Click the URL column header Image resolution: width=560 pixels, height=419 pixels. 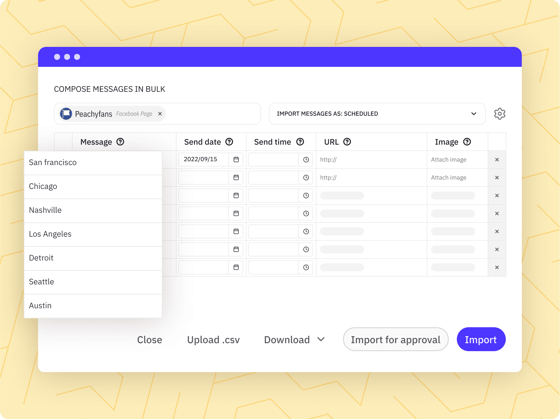331,142
